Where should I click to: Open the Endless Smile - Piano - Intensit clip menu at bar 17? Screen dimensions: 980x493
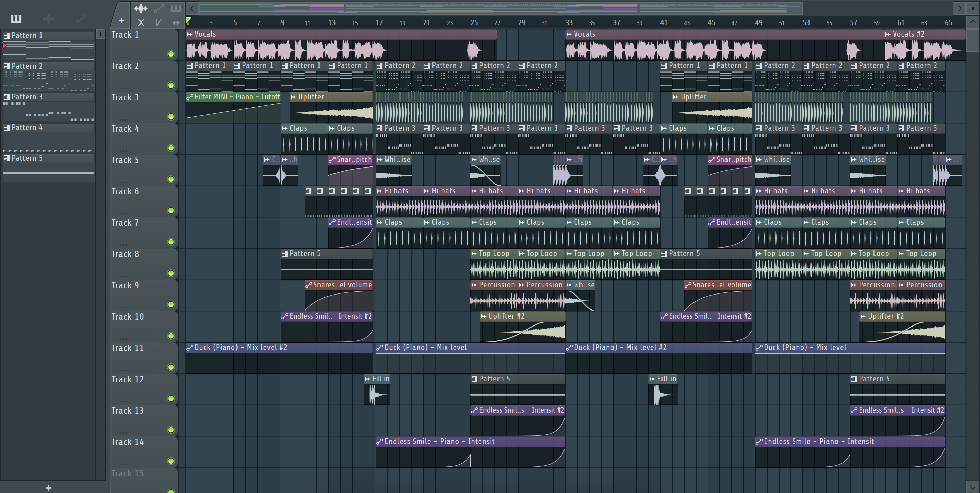click(x=379, y=442)
